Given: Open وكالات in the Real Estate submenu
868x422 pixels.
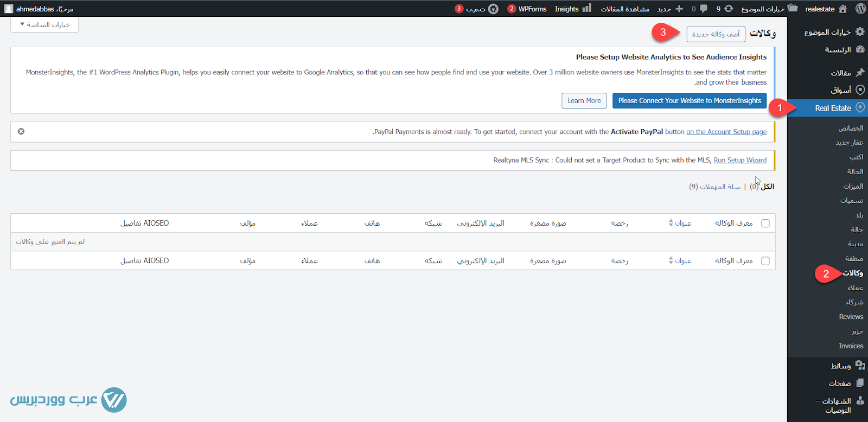Looking at the screenshot, I should [853, 273].
